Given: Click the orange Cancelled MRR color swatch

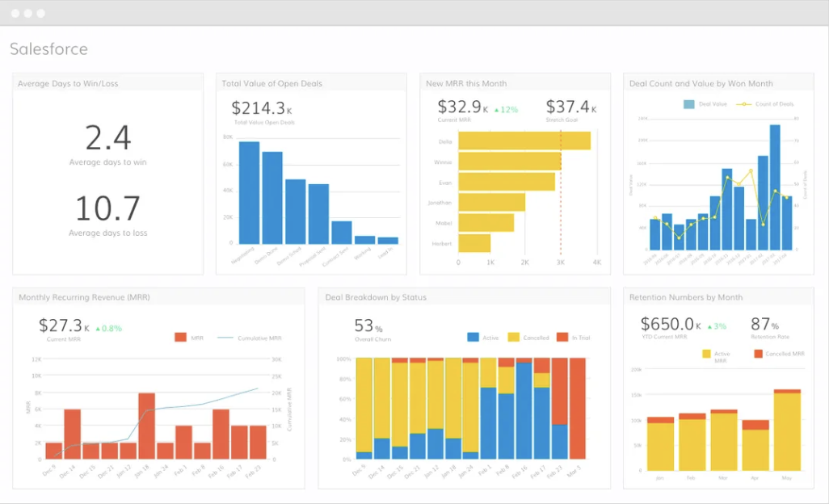Looking at the screenshot, I should [758, 354].
